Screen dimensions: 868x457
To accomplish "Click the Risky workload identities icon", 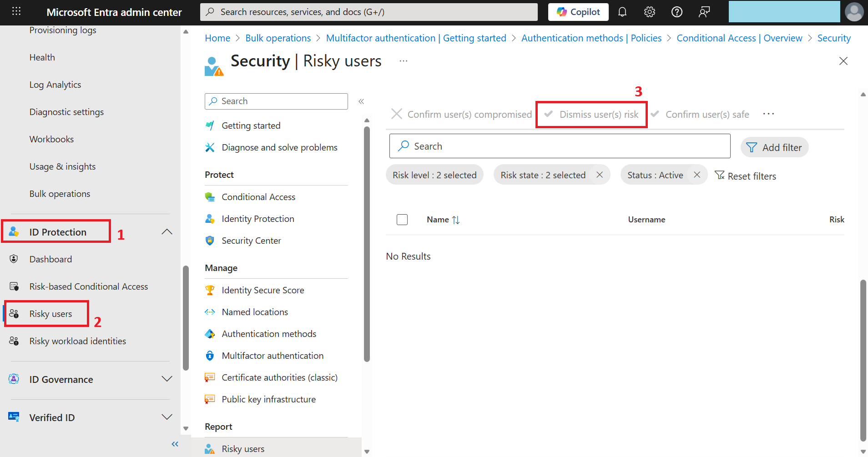I will pyautogui.click(x=14, y=341).
